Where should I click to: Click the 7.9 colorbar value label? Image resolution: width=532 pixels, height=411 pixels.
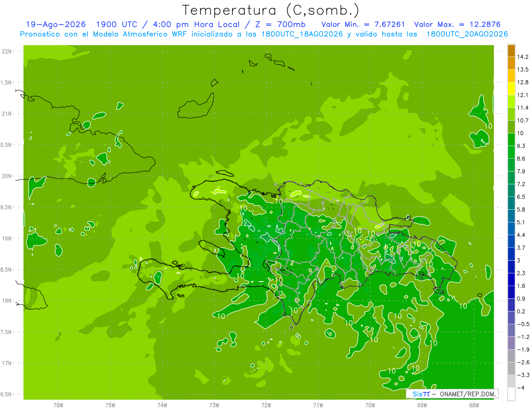click(521, 171)
